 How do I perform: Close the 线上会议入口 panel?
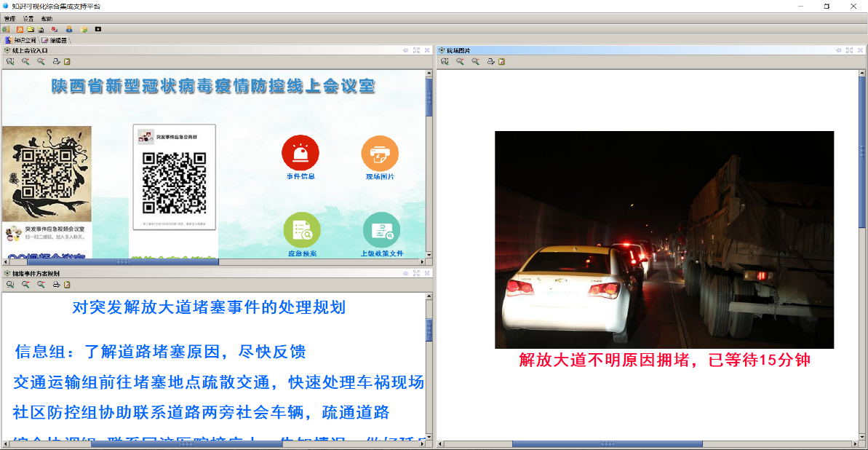427,50
